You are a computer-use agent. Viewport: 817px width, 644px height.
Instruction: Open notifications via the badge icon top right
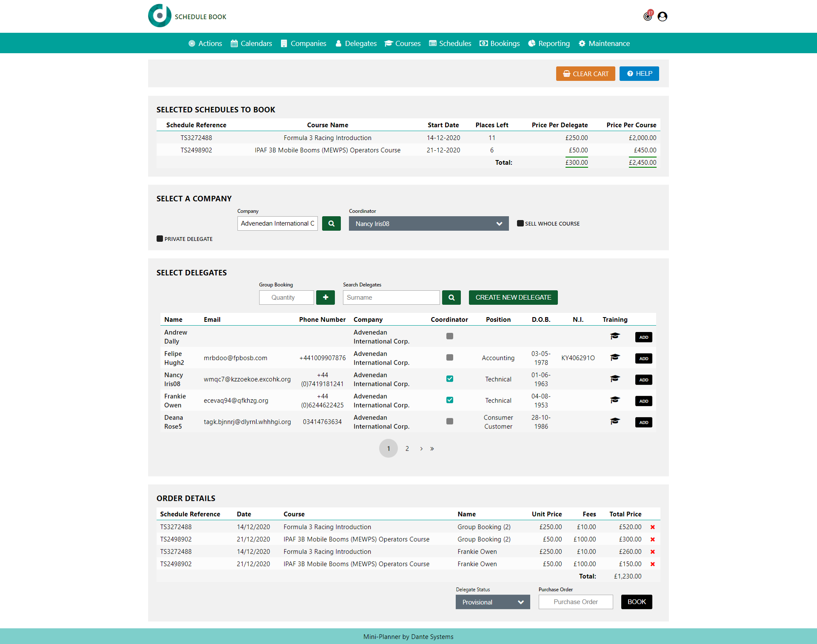pyautogui.click(x=647, y=16)
